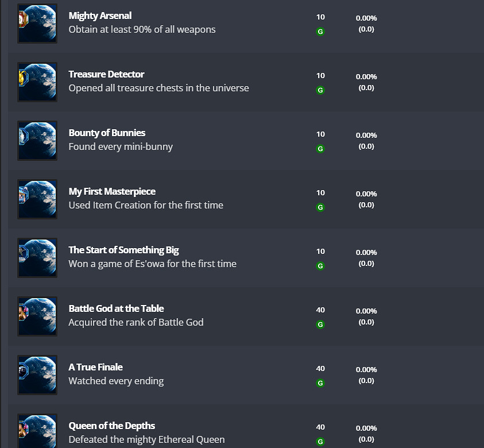Click the 0.00% rarity value for Mighty Arsenal
Viewport: 484px width, 448px height.
point(366,18)
